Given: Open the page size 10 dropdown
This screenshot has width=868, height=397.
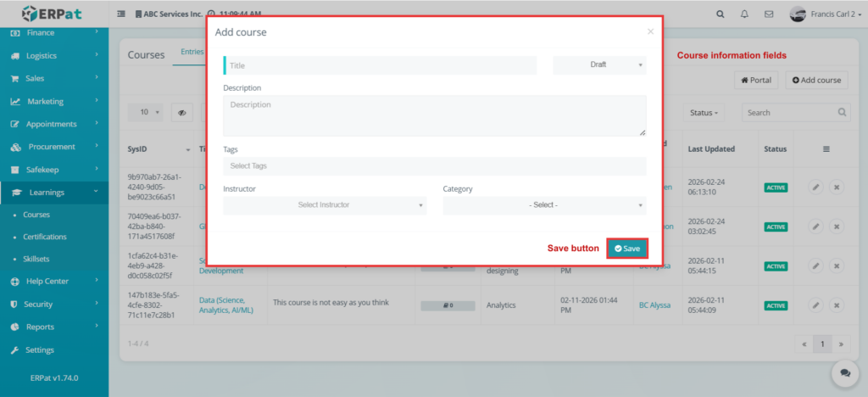Looking at the screenshot, I should (146, 113).
